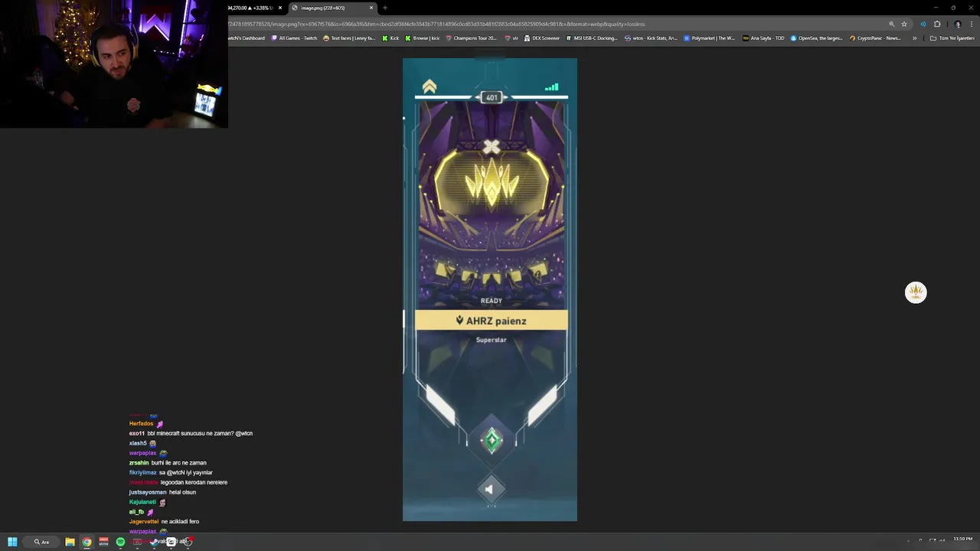Open the red app icon beside Chrome in taskbar
The image size is (980, 551).
103,542
